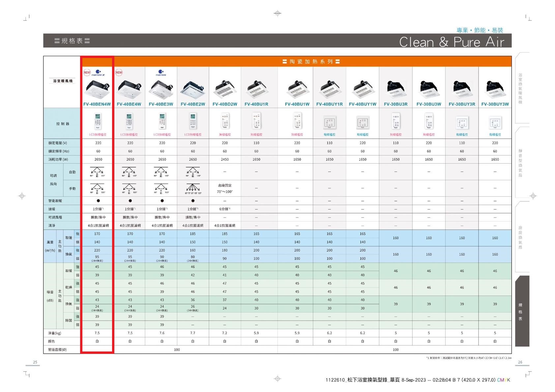Viewport: 555px width, 392px height.
Task: Click the 無線遙控 label under FV-40BU1R
Action: pos(256,134)
